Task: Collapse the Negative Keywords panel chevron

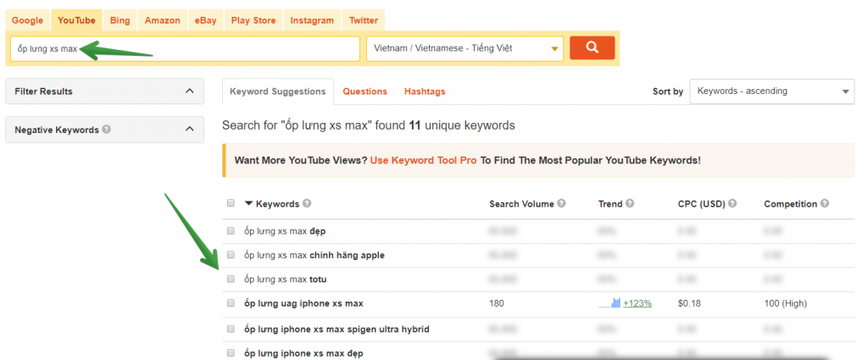Action: pos(189,130)
